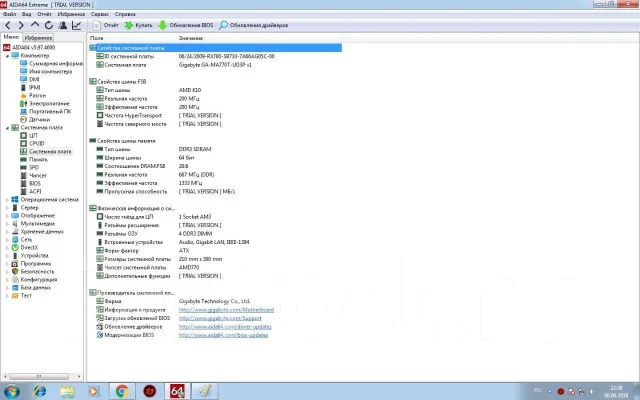The image size is (640, 400).
Task: Expand the Сервер tree node
Action: point(7,208)
